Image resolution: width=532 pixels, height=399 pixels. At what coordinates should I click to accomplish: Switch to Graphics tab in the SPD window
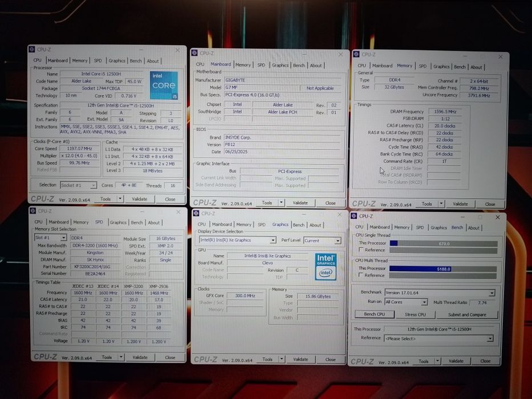point(118,222)
